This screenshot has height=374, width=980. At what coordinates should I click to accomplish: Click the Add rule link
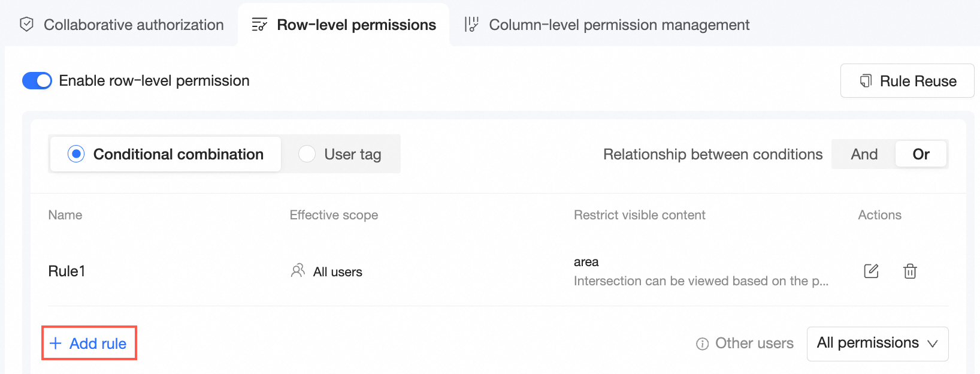pos(98,343)
